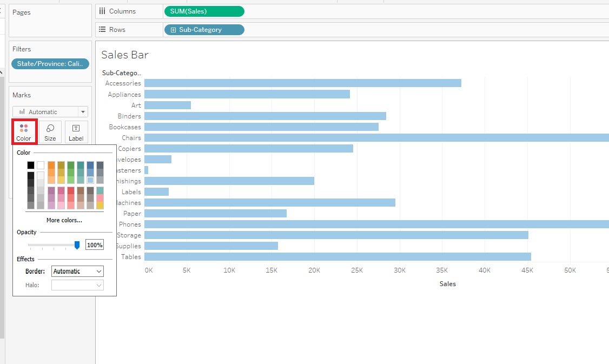Expand the Sub-Category pill plus icon
The image size is (609, 364).
(x=173, y=30)
